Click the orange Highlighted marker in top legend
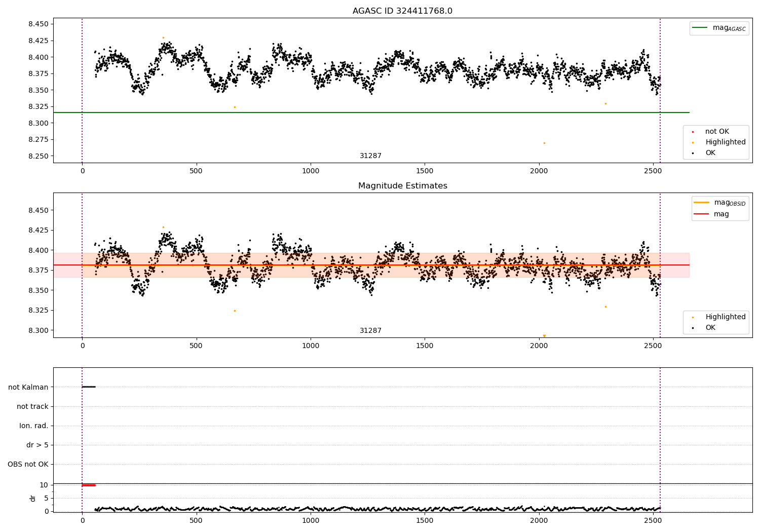The height and width of the screenshot is (532, 760). pyautogui.click(x=693, y=142)
